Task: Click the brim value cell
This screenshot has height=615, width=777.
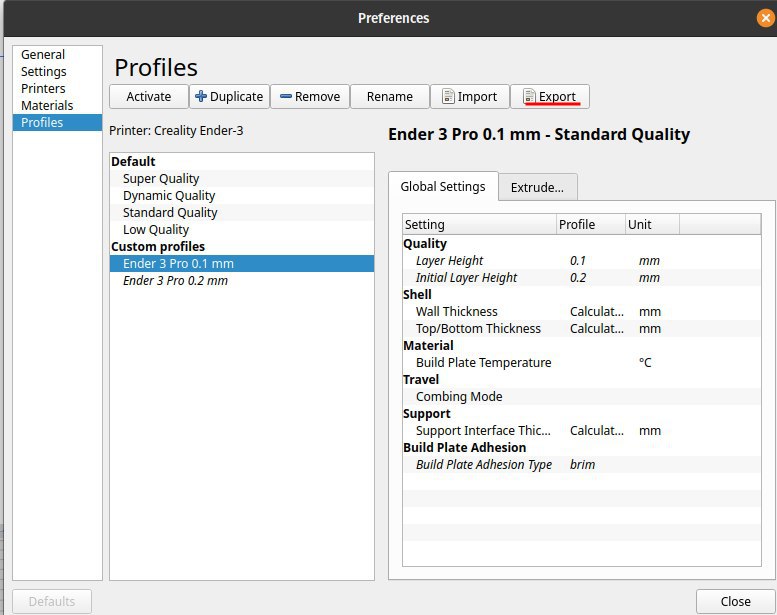Action: 582,464
